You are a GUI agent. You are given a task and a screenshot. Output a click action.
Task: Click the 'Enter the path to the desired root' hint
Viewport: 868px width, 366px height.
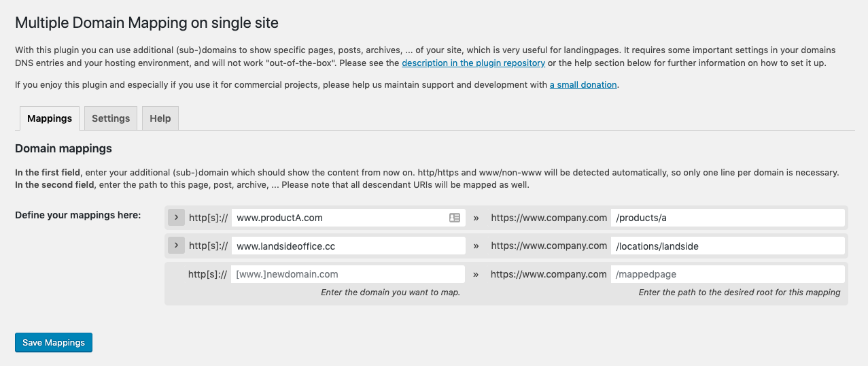tap(739, 293)
